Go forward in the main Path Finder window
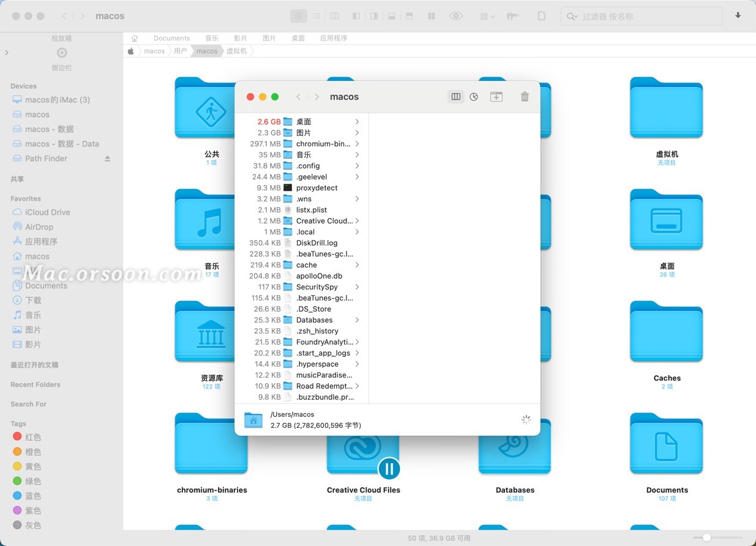Screen dimensions: 756x546 click(x=83, y=16)
